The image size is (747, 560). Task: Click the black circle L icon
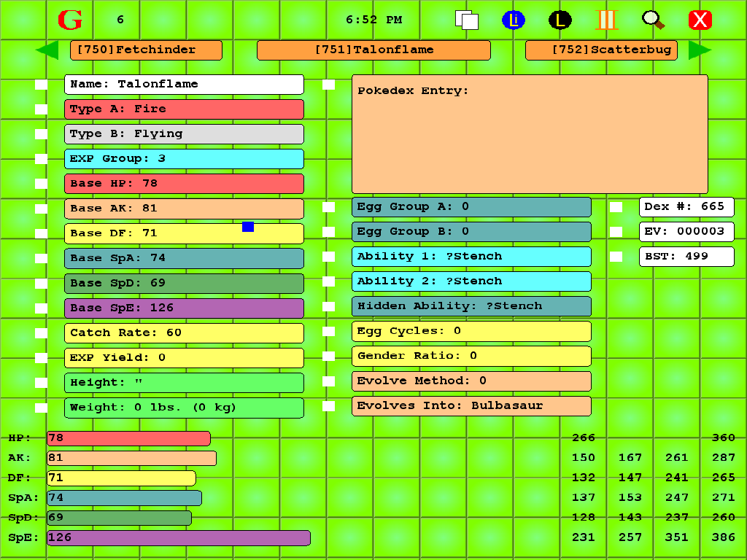click(x=560, y=20)
